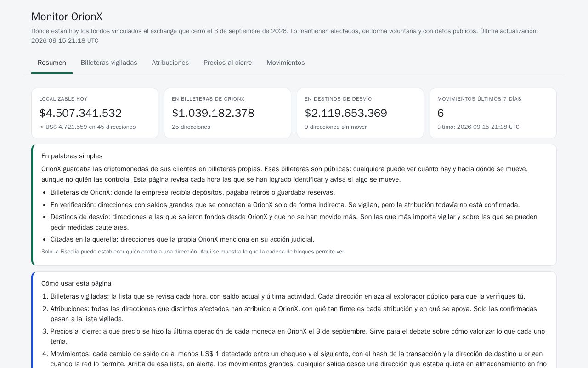Open the Atribuciones tab
The height and width of the screenshot is (368, 588).
point(170,63)
